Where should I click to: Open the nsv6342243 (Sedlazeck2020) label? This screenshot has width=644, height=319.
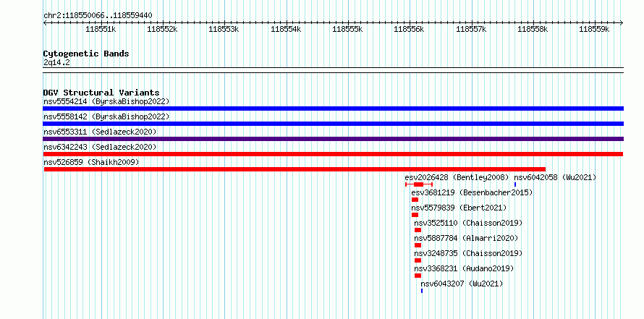pyautogui.click(x=100, y=147)
